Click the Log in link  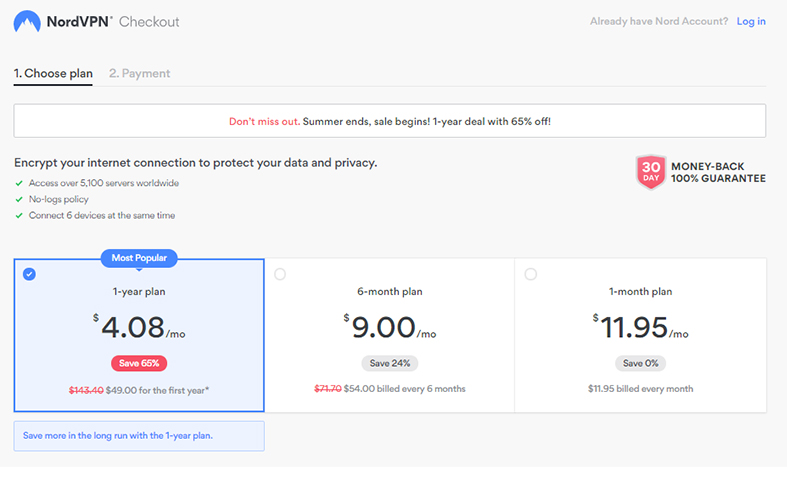(751, 21)
